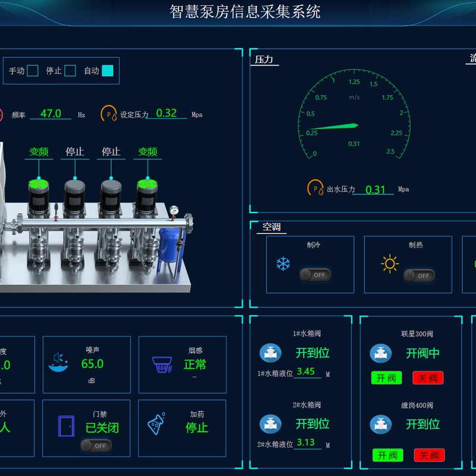The image size is (476, 476).
Task: Click the 2#水箱液位 value 3.13
Action: pos(306,443)
